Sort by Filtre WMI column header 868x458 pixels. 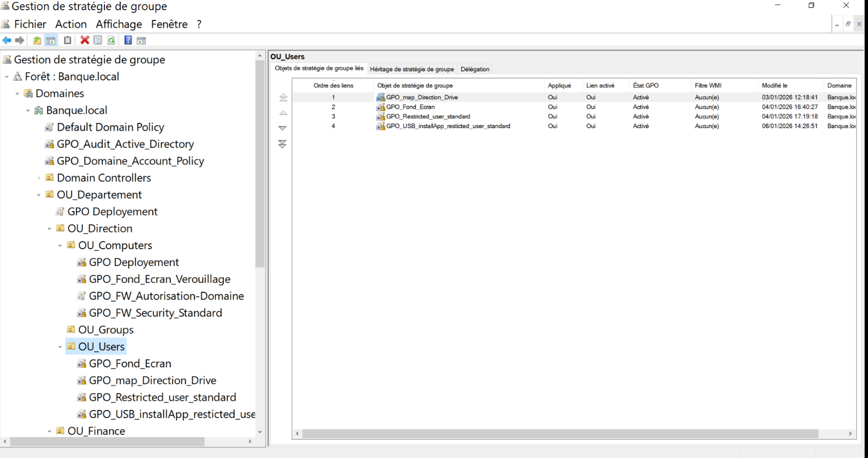pos(726,86)
